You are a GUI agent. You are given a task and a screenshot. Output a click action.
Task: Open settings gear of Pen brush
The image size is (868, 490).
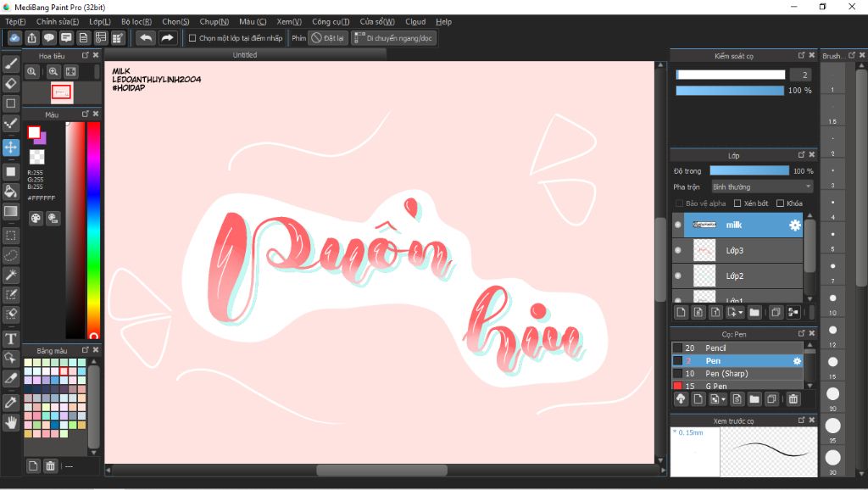click(797, 361)
